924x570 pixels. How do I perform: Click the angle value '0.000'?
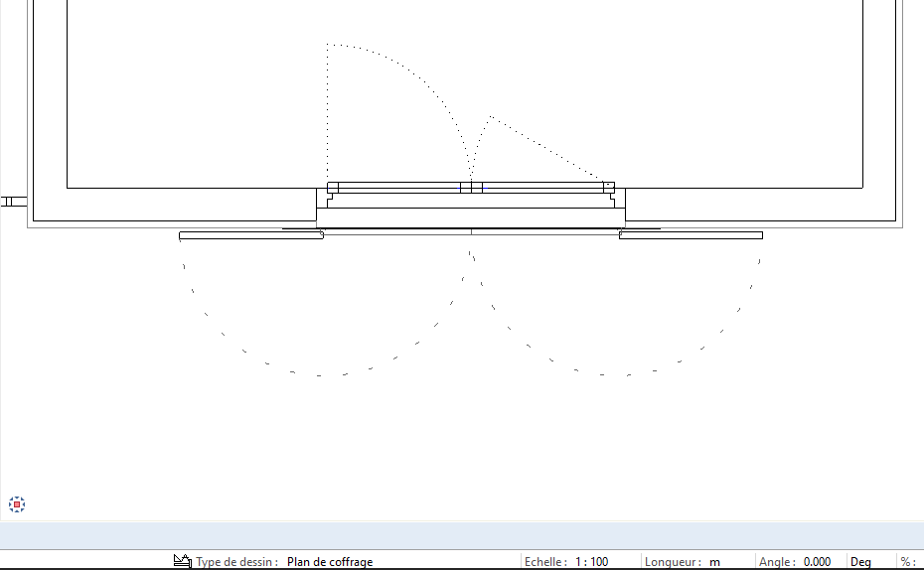pyautogui.click(x=817, y=562)
